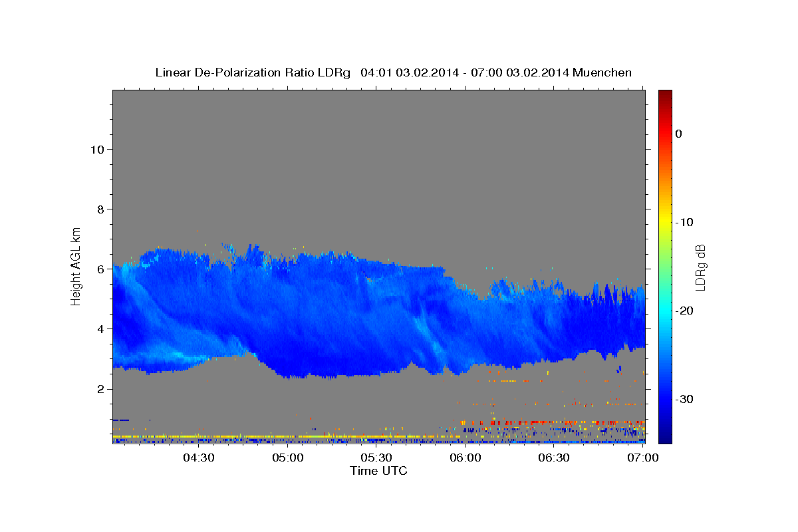Click the end time "07:00 03.02.2014" in title

519,72
